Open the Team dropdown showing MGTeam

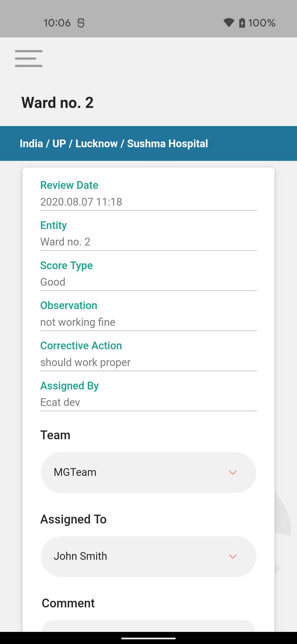point(148,472)
